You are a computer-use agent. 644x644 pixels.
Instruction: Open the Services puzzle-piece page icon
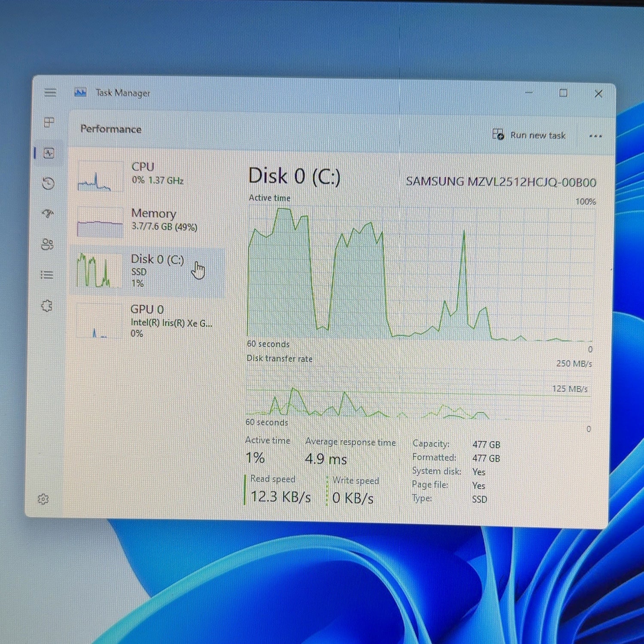pyautogui.click(x=46, y=306)
